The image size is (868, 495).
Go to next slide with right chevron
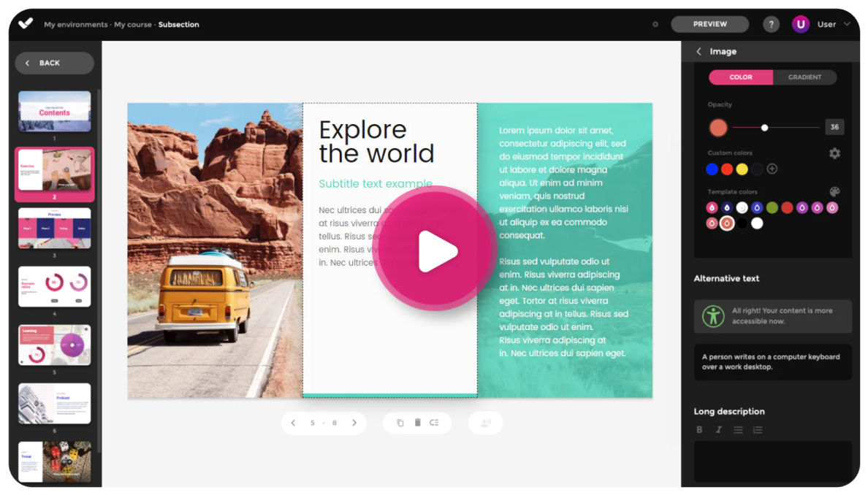point(354,423)
